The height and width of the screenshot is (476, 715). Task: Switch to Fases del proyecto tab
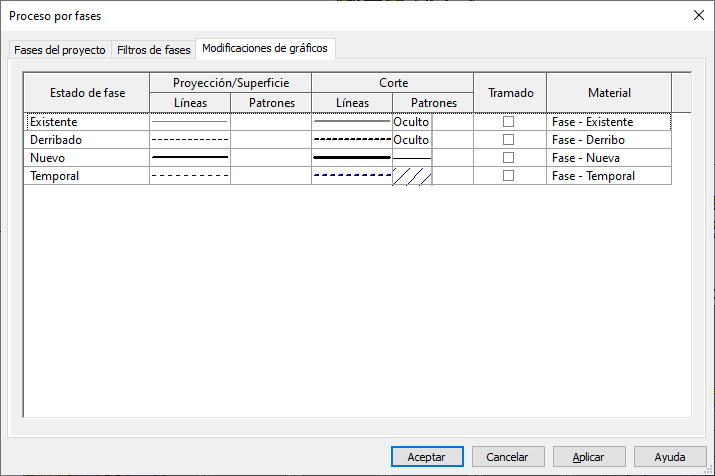[x=59, y=50]
